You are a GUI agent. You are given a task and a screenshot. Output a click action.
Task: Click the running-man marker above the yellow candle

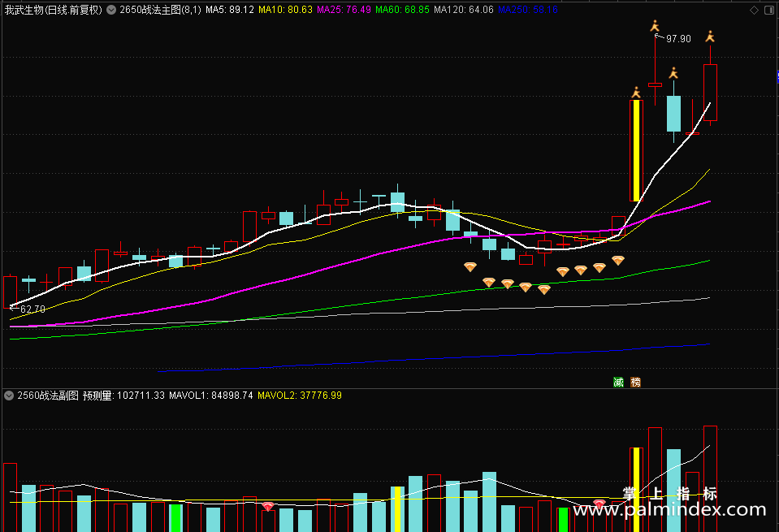pyautogui.click(x=636, y=93)
